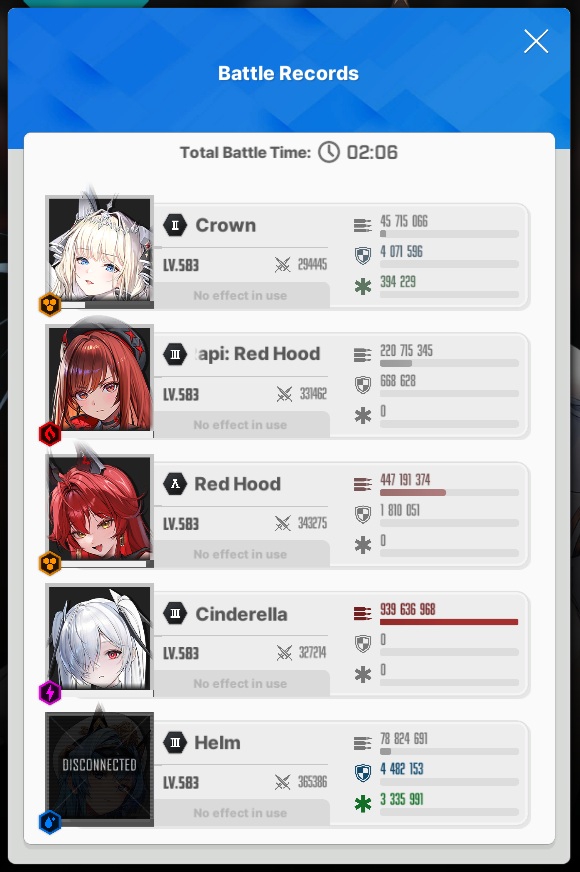Viewport: 580px width, 872px height.
Task: Click Red Hood's 447 191 374 damage bar
Action: pos(449,493)
